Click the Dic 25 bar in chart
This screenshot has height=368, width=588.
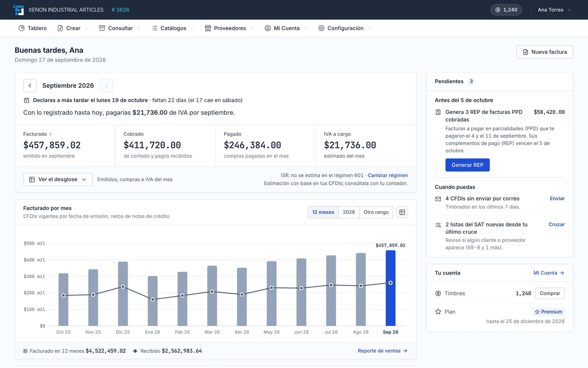(123, 294)
